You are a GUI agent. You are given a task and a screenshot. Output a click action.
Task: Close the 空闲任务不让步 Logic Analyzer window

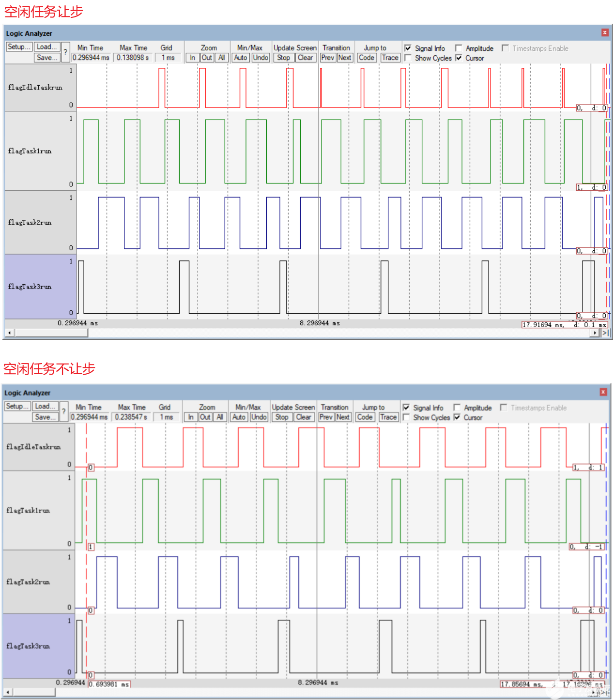(603, 392)
